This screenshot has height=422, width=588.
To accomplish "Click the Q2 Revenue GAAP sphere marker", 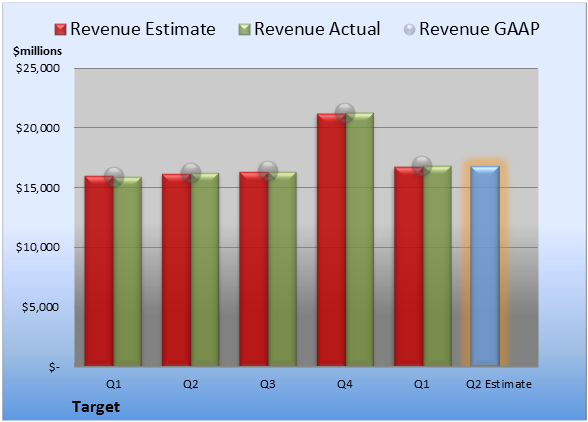I will coord(191,173).
